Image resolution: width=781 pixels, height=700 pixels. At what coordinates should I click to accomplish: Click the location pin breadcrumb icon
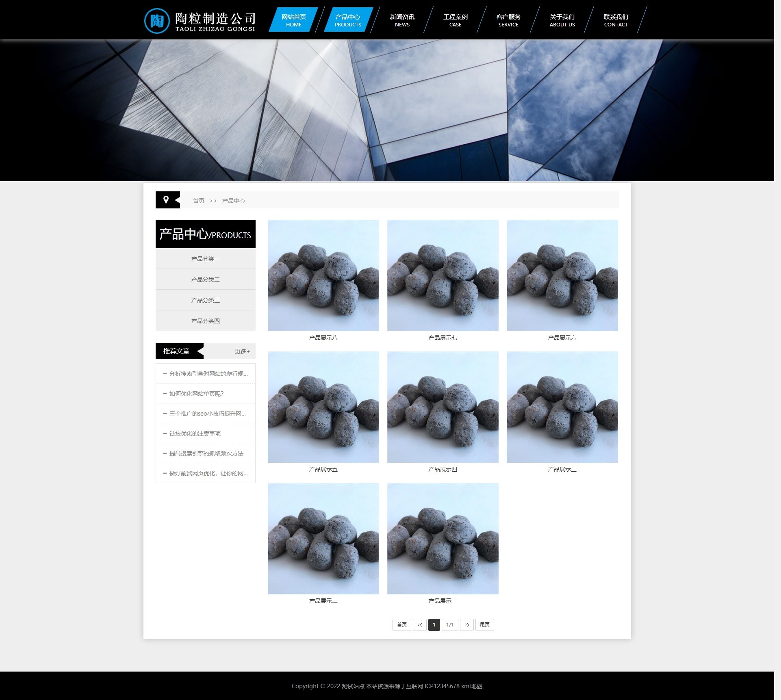point(166,200)
